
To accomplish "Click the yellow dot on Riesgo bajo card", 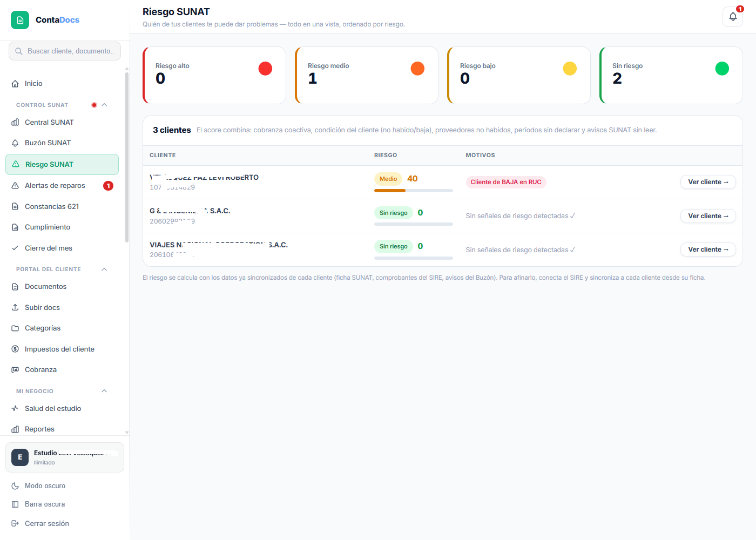I will tap(570, 69).
